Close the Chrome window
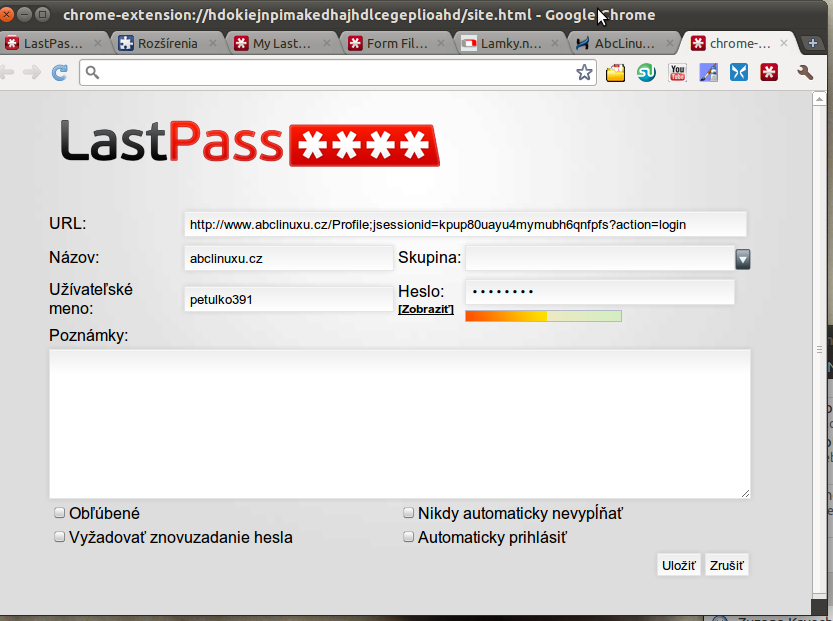The height and width of the screenshot is (621, 833). click(x=6, y=14)
